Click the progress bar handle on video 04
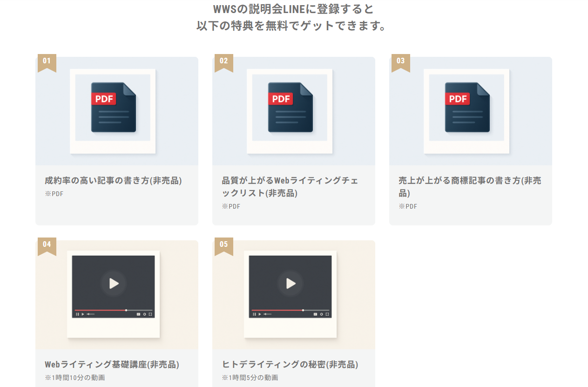Screen dimensions: 588x387 (126, 310)
